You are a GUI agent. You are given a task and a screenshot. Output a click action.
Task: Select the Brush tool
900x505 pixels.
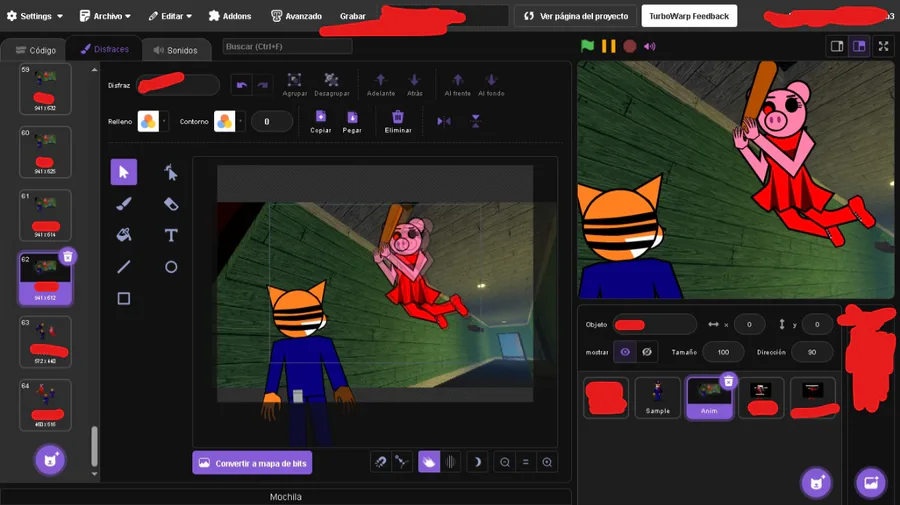123,204
